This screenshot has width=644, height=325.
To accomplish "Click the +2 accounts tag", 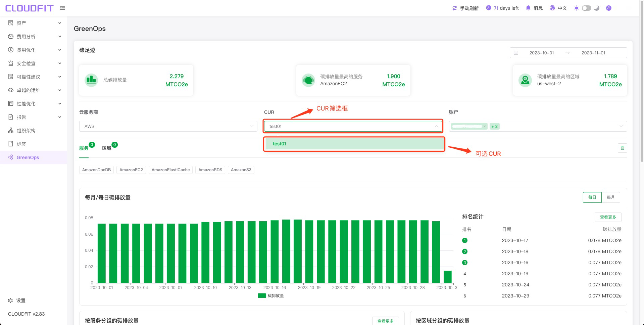I will 494,126.
